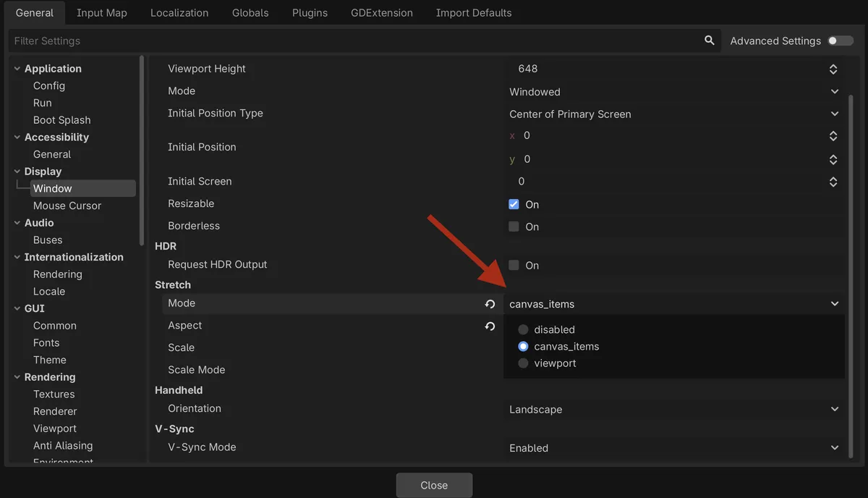Open the Globals tab
This screenshot has width=868, height=498.
(x=250, y=12)
